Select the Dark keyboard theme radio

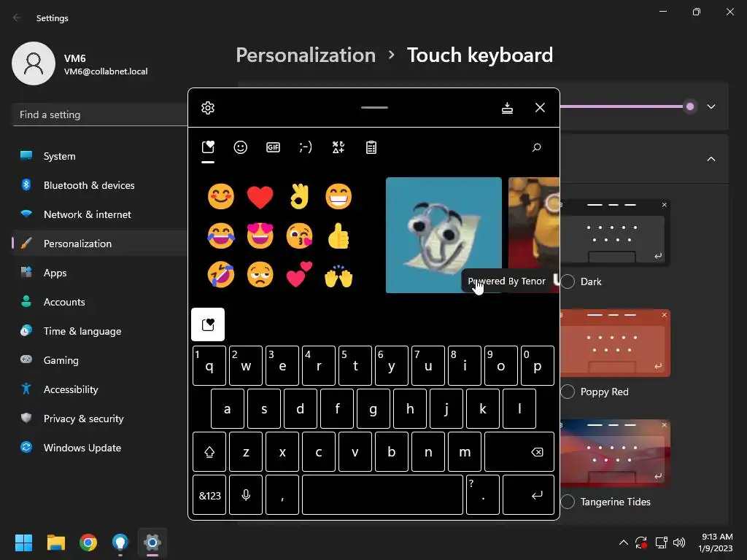click(x=568, y=281)
